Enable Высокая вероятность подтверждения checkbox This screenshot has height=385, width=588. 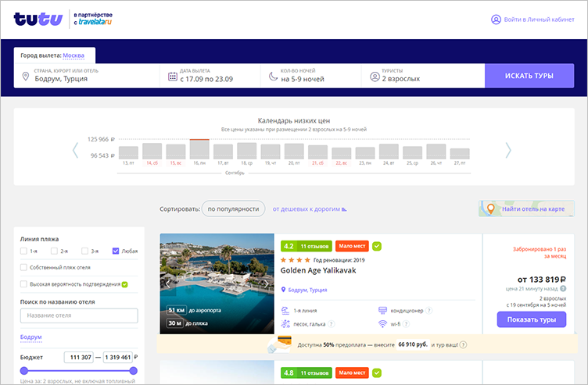tap(23, 284)
